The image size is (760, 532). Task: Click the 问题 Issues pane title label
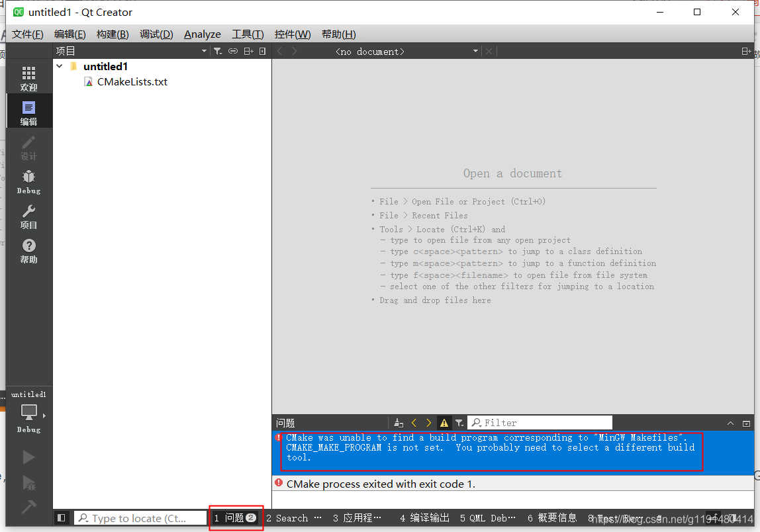pyautogui.click(x=285, y=423)
